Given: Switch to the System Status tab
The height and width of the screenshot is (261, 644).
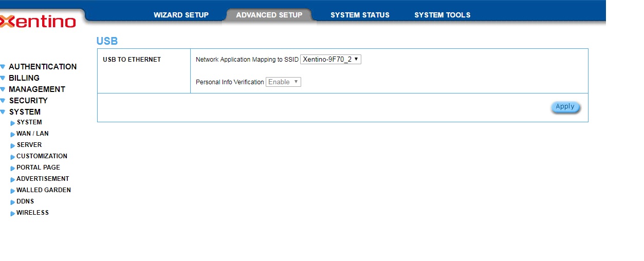Looking at the screenshot, I should click(x=360, y=15).
